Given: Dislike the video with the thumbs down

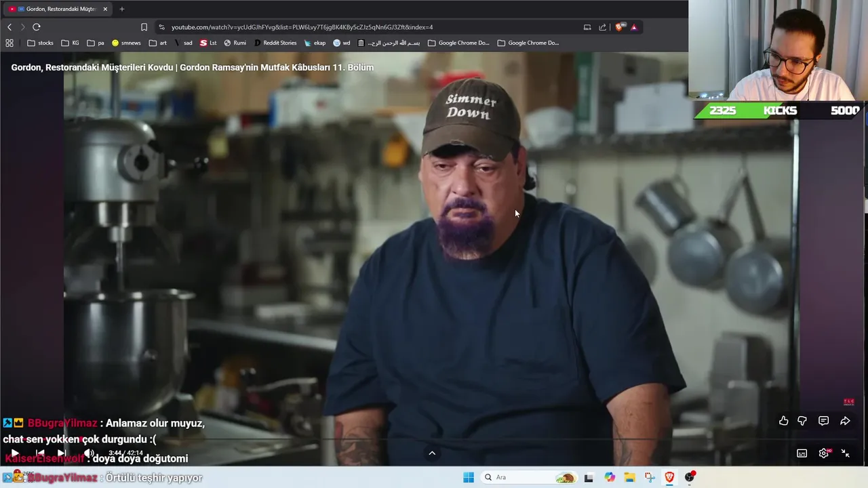Looking at the screenshot, I should point(802,421).
